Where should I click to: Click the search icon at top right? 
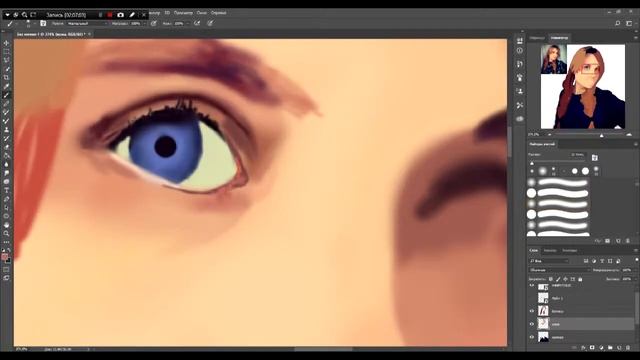(x=618, y=24)
